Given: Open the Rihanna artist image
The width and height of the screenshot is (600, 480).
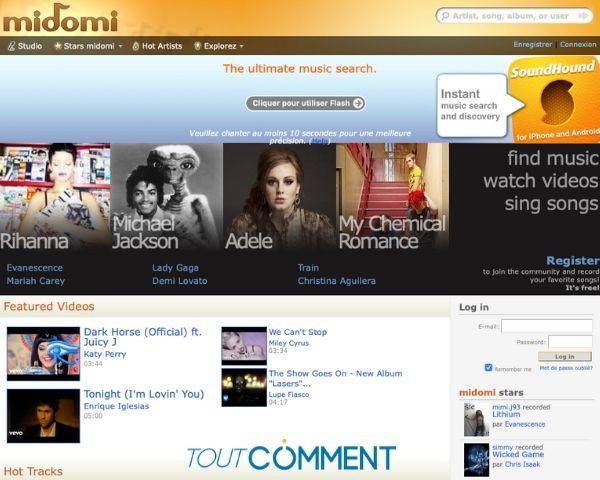Looking at the screenshot, I should pos(55,197).
